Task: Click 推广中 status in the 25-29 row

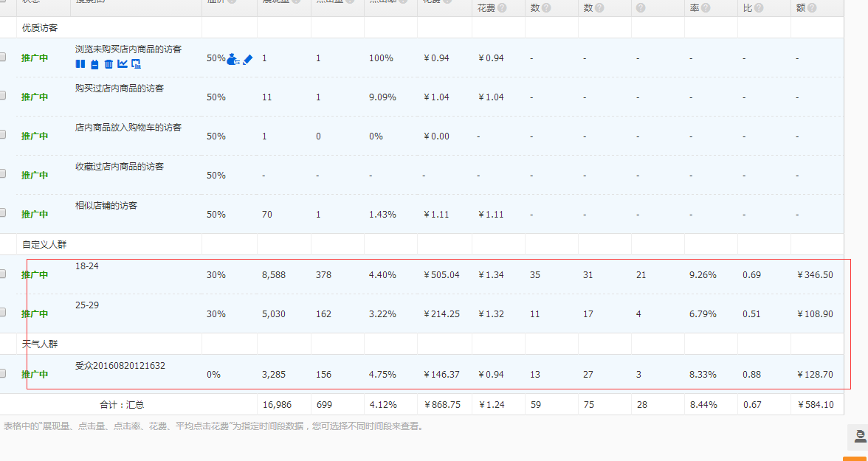Action: [x=35, y=313]
